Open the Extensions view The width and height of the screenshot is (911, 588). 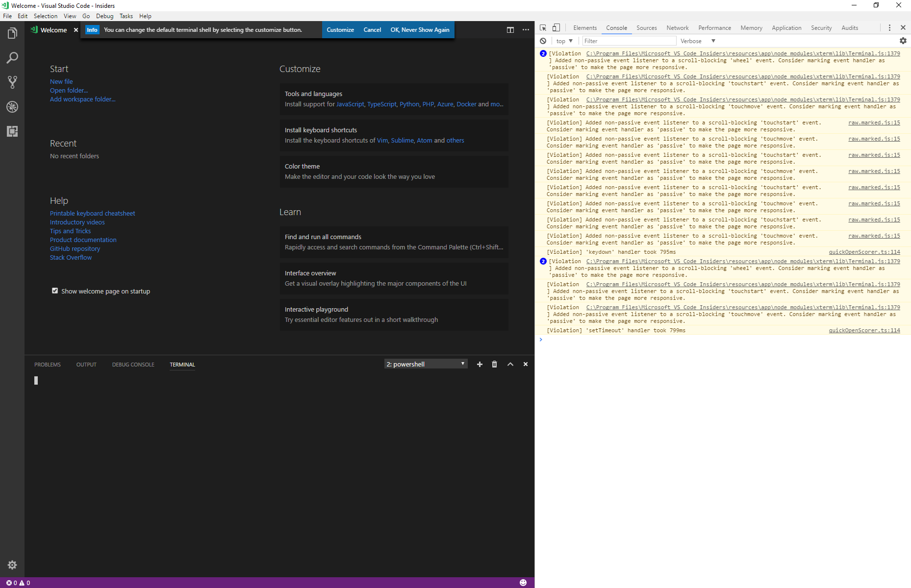(12, 131)
